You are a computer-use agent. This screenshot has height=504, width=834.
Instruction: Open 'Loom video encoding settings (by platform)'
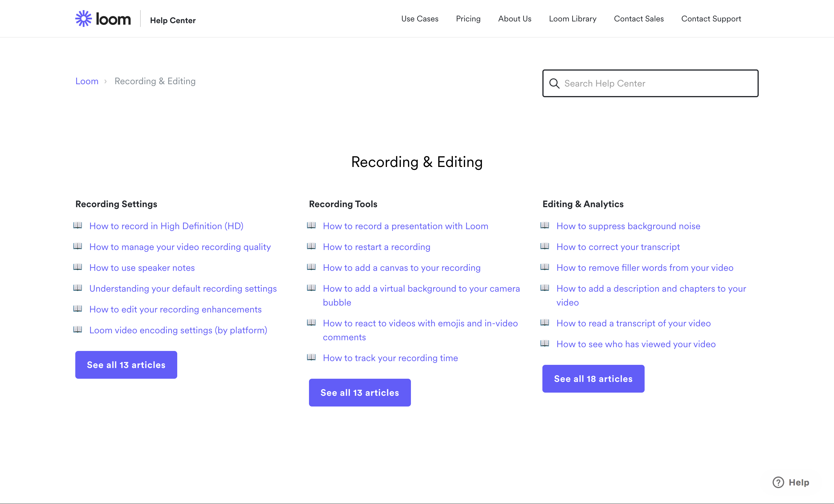pos(178,330)
